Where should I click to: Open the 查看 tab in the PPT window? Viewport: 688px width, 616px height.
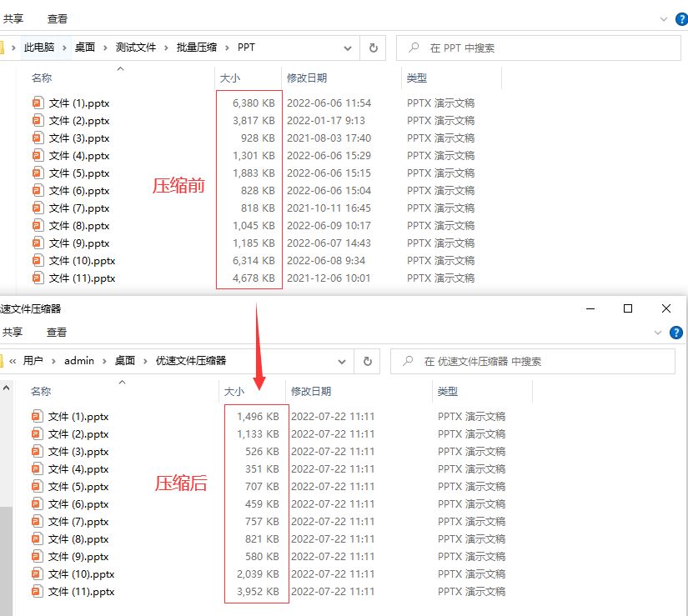[58, 19]
